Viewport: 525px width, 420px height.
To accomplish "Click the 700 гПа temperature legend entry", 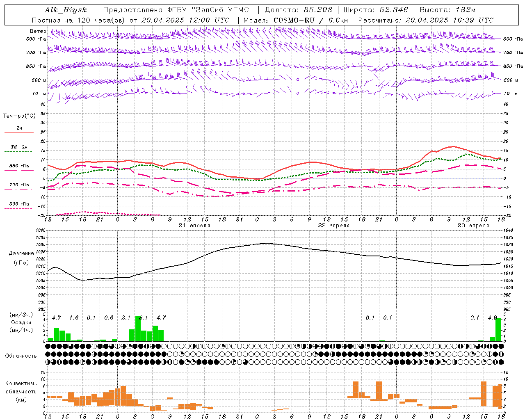I will tap(19, 185).
